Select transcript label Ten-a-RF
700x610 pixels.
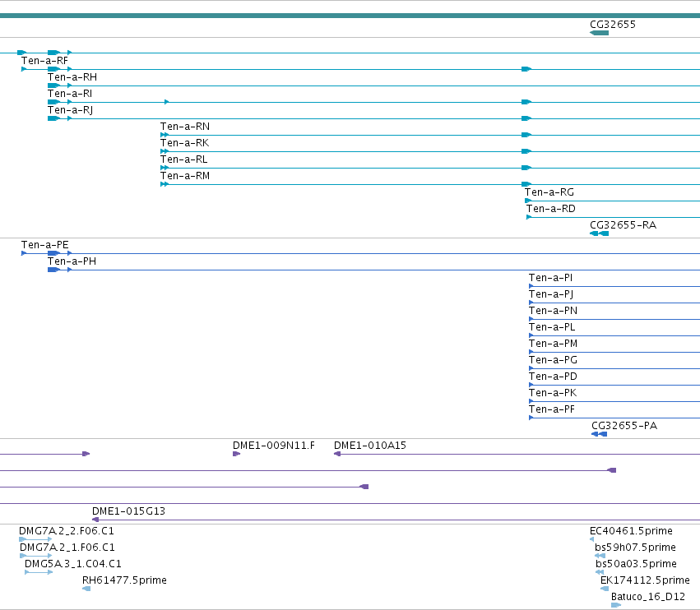[44, 61]
